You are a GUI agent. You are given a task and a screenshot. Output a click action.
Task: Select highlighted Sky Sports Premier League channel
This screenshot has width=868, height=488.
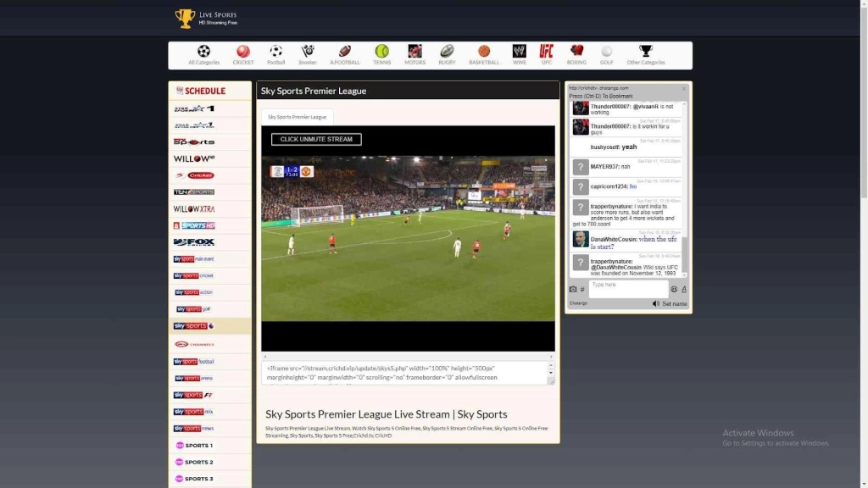210,326
